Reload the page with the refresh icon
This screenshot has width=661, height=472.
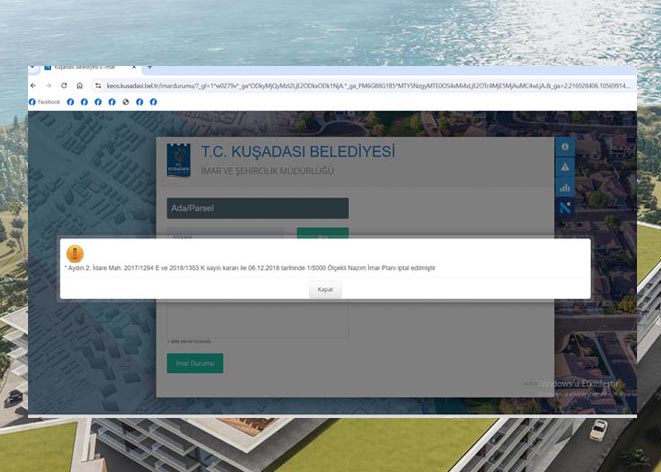click(64, 86)
